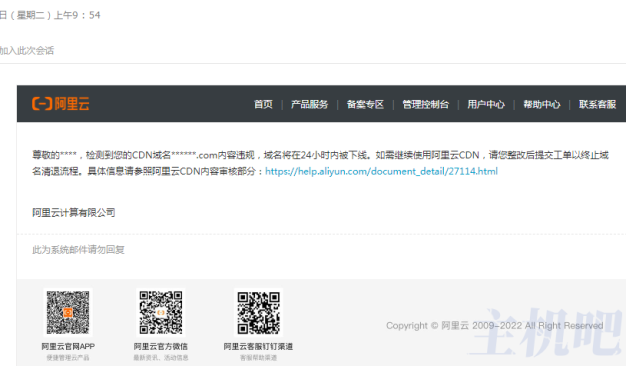The width and height of the screenshot is (626, 366).
Task: Click the Copyright 阿里云 2009-2022 text
Action: pos(495,326)
